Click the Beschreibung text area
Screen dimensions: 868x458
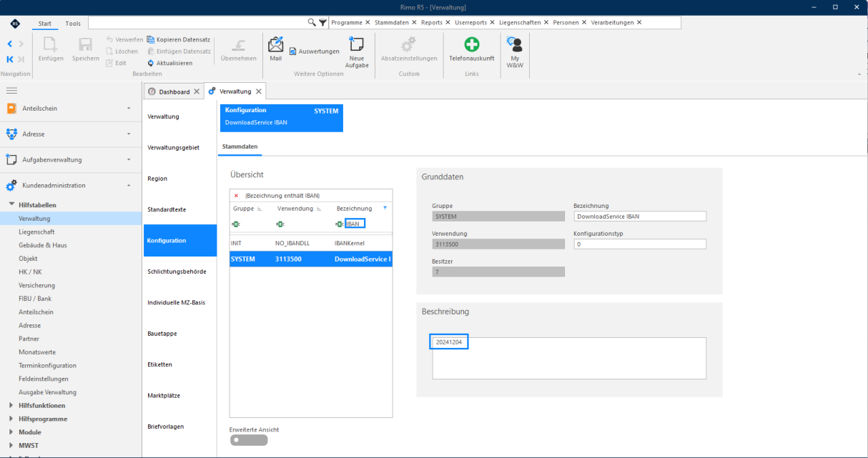coord(569,358)
